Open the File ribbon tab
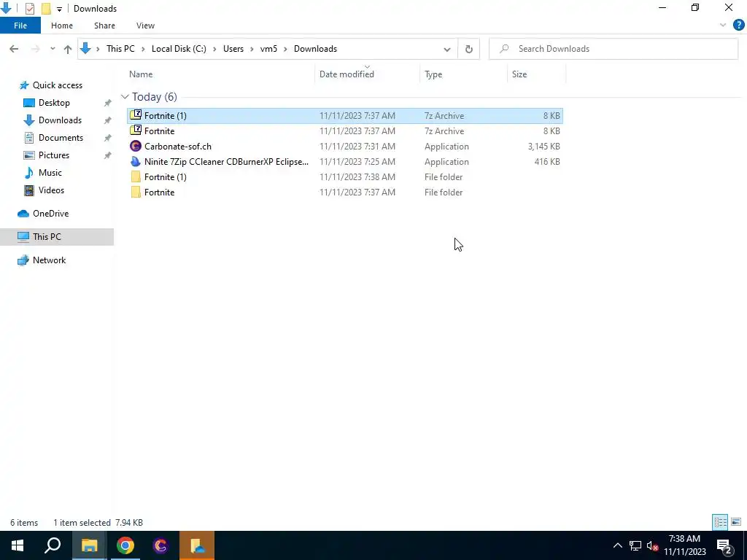Viewport: 747px width, 560px height. (x=20, y=26)
